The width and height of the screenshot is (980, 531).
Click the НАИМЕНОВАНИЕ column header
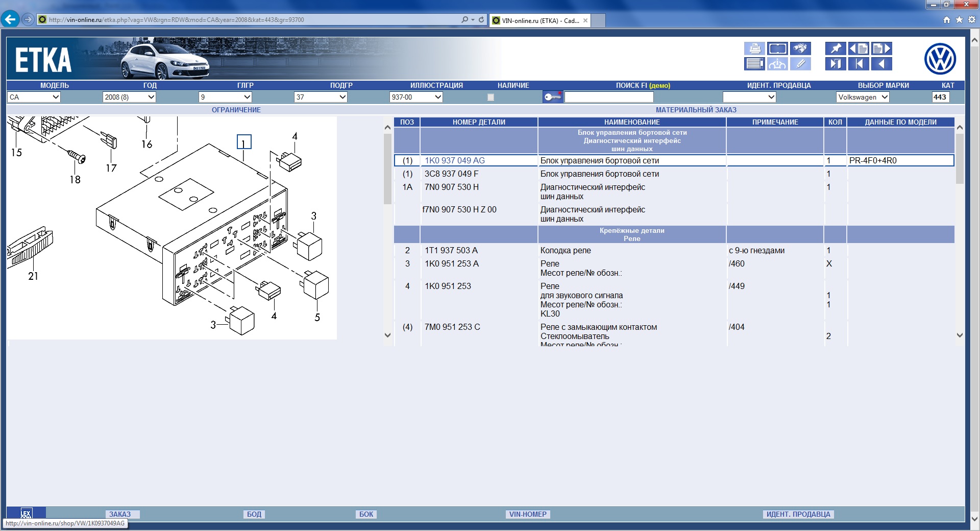point(632,122)
